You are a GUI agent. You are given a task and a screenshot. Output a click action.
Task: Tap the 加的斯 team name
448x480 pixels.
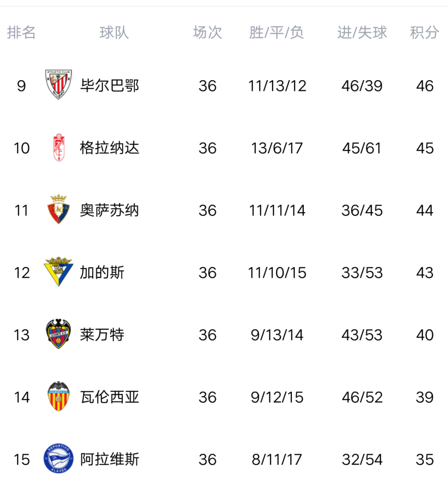[102, 273]
